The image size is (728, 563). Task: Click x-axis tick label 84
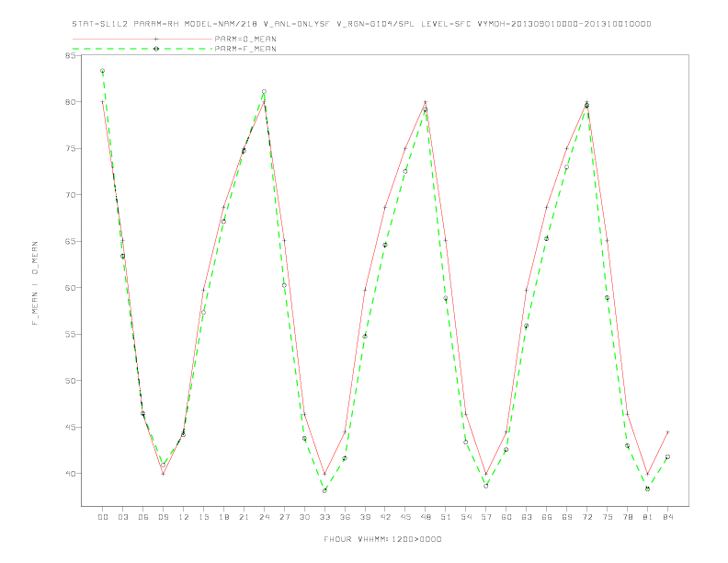667,517
